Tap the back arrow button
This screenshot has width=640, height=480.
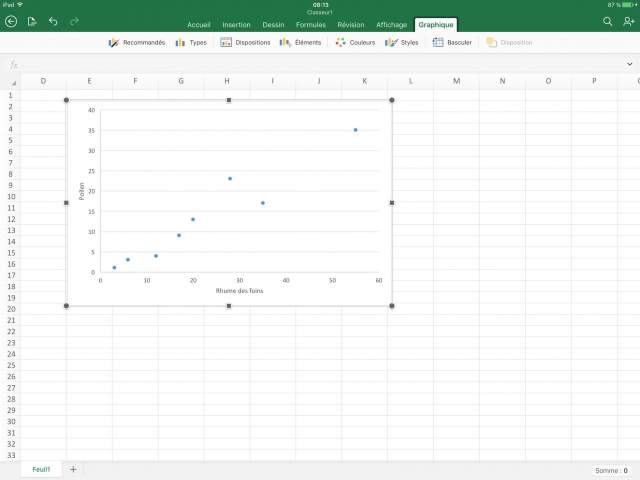tap(11, 21)
